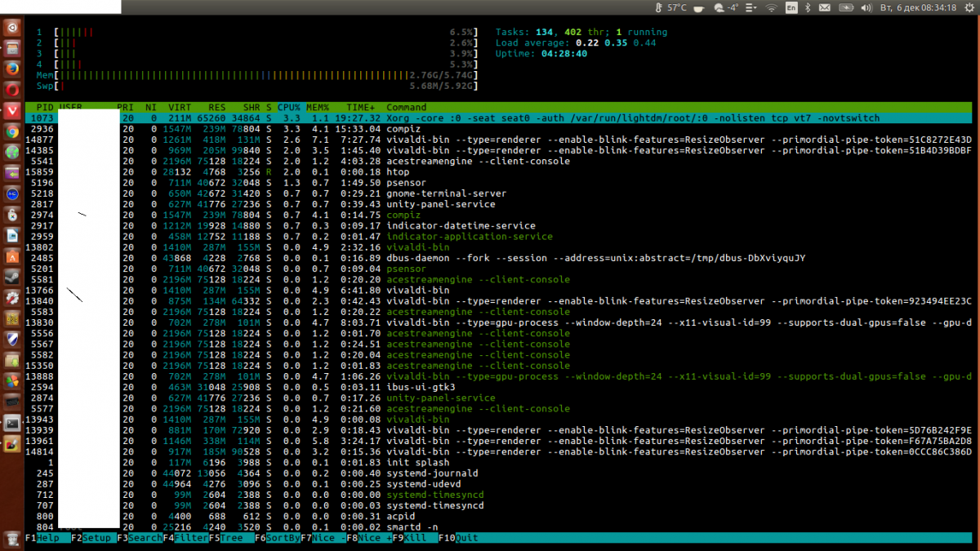Click F9 Kill in the bottom bar
The height and width of the screenshot is (551, 980).
tap(415, 539)
